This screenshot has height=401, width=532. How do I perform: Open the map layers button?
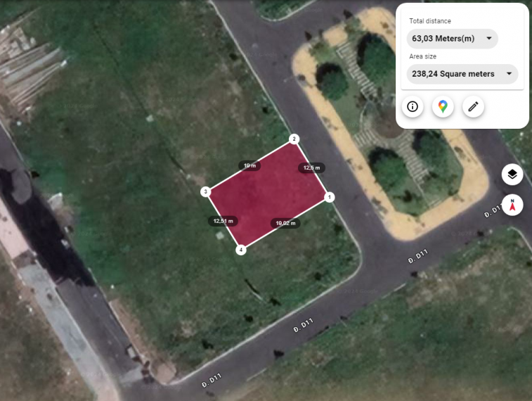pyautogui.click(x=512, y=174)
